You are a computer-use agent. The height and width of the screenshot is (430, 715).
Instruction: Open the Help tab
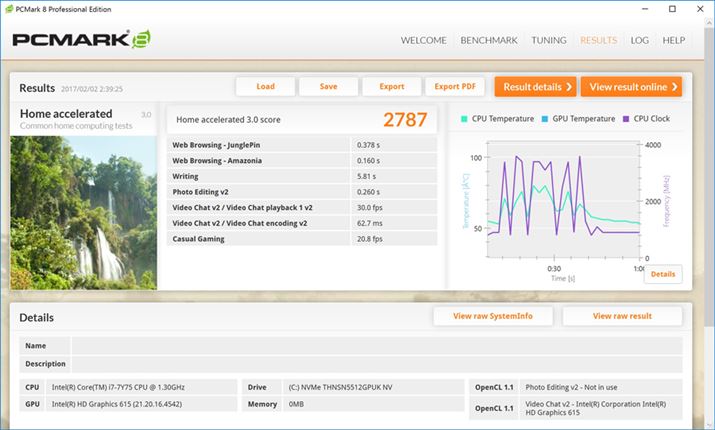click(674, 41)
